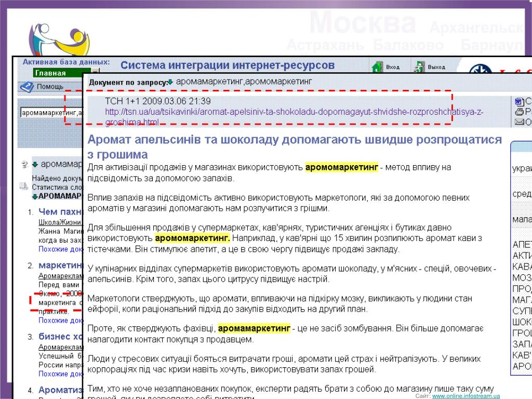Click the Вход green house icon
532x399 pixels.
(377, 67)
